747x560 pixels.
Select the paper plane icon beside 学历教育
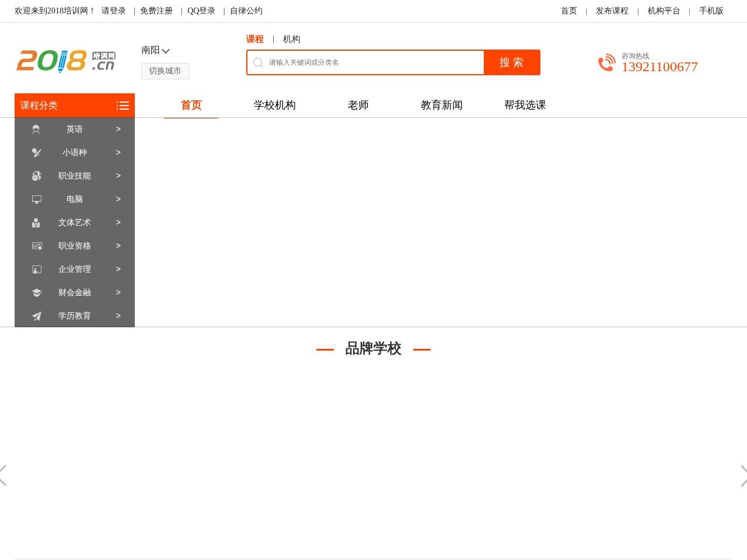coord(36,316)
